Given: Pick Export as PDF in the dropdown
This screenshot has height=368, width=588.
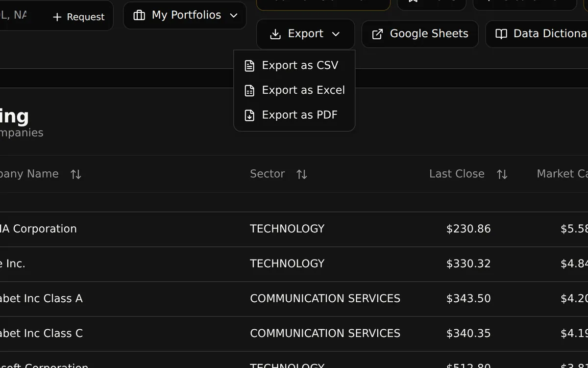Looking at the screenshot, I should click(294, 115).
